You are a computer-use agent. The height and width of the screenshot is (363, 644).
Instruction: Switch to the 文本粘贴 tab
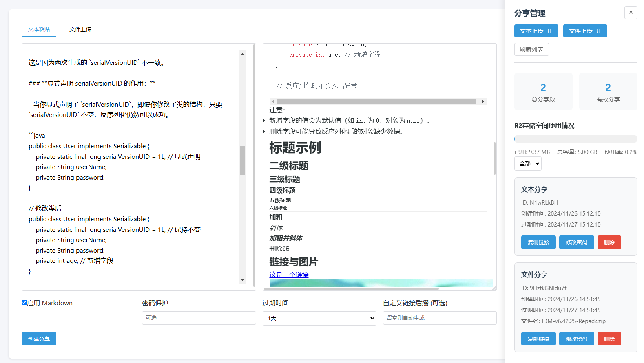39,29
